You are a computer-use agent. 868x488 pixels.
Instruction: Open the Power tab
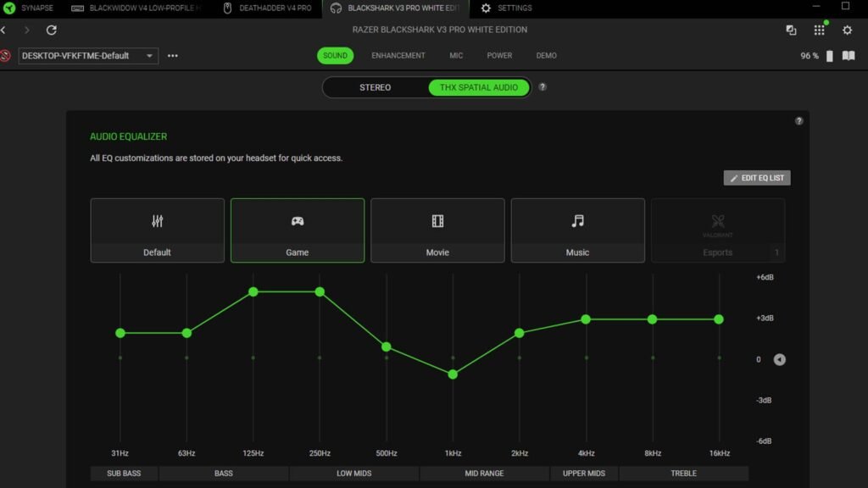[x=499, y=55]
